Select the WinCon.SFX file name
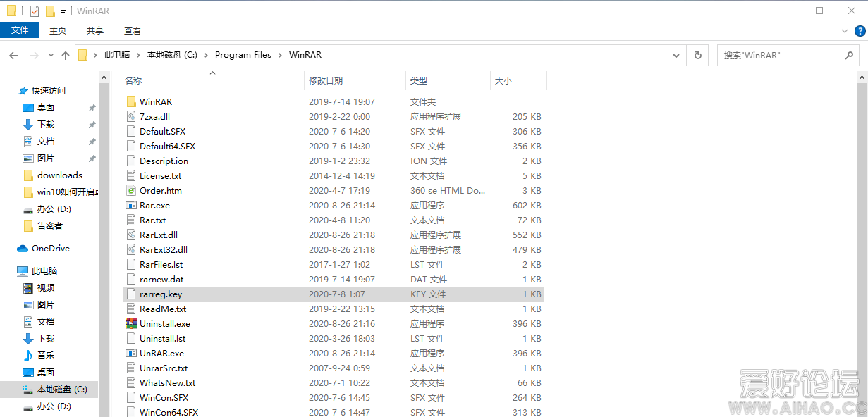Viewport: 868px width, 417px height. pyautogui.click(x=164, y=398)
